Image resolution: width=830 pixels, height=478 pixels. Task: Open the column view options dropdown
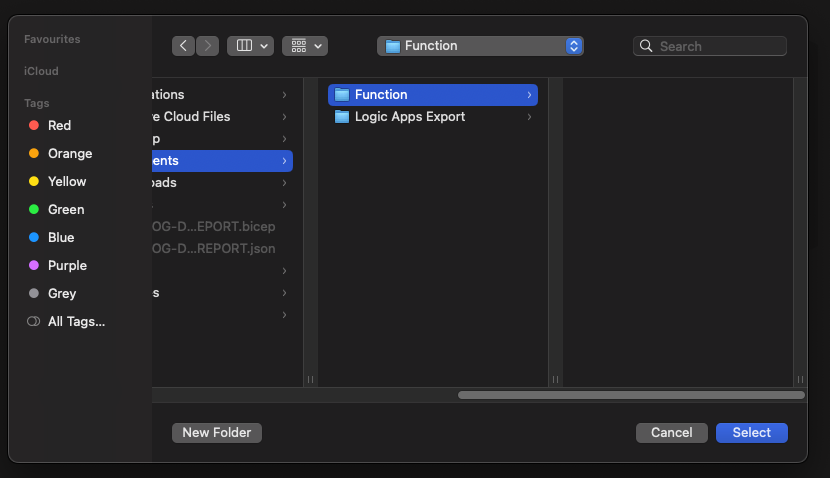coord(250,46)
